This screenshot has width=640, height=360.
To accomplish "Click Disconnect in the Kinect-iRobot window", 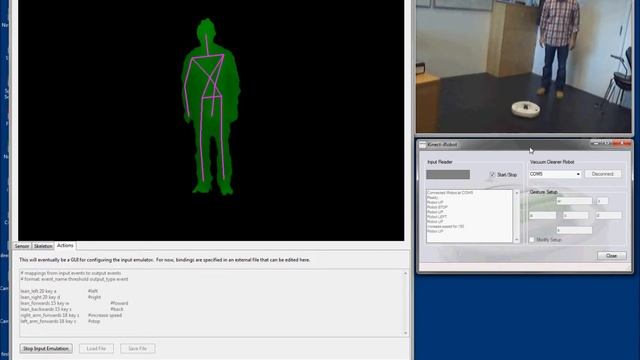I will (603, 174).
